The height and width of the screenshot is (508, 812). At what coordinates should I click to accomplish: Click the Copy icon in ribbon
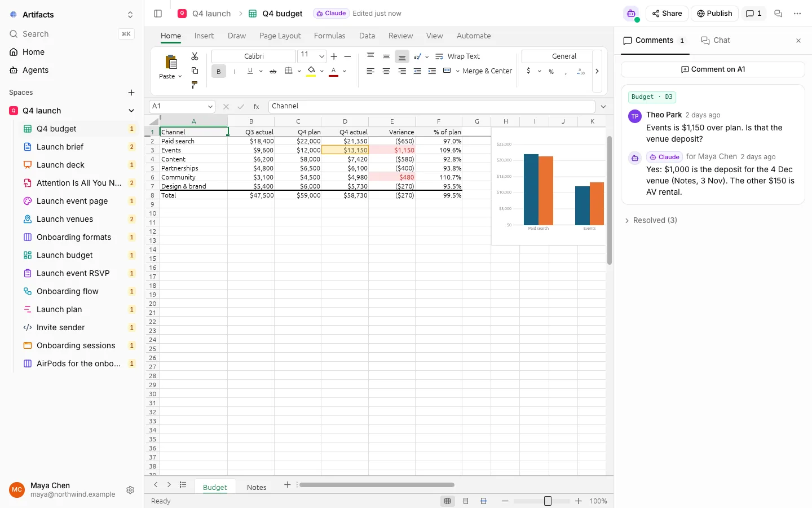point(195,71)
